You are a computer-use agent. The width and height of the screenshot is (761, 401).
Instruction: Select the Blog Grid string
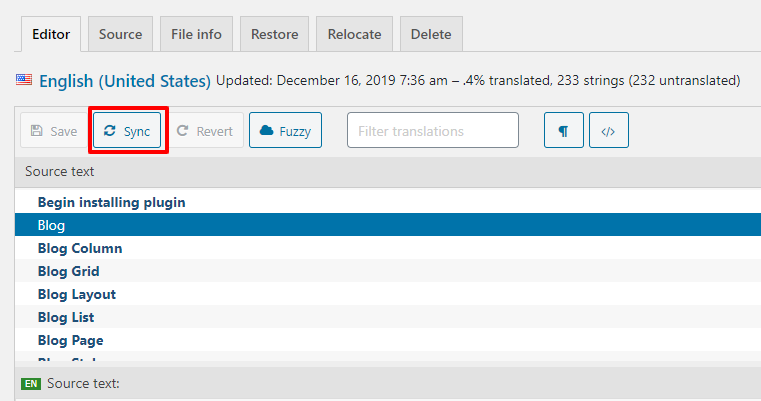click(x=69, y=271)
